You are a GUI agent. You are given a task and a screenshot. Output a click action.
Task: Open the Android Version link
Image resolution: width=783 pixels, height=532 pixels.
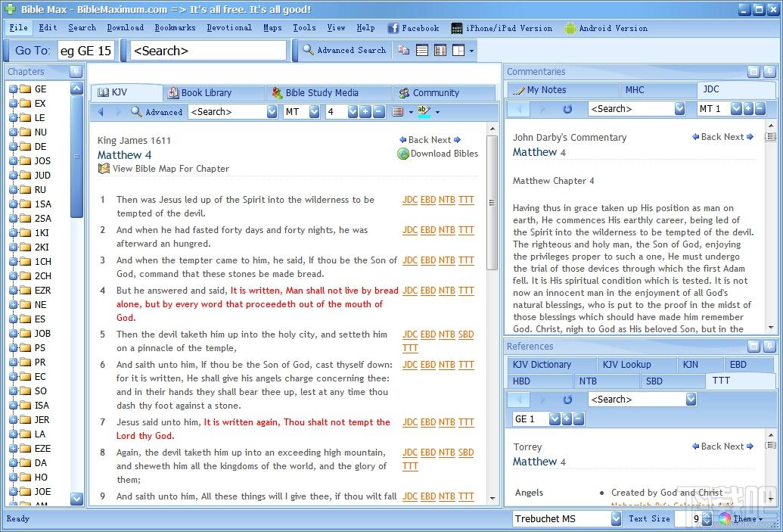tap(606, 28)
